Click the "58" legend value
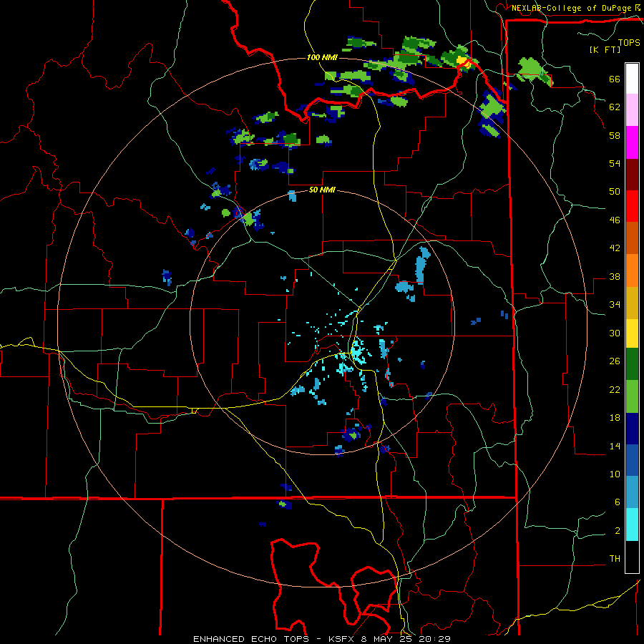This screenshot has width=644, height=644. [615, 135]
